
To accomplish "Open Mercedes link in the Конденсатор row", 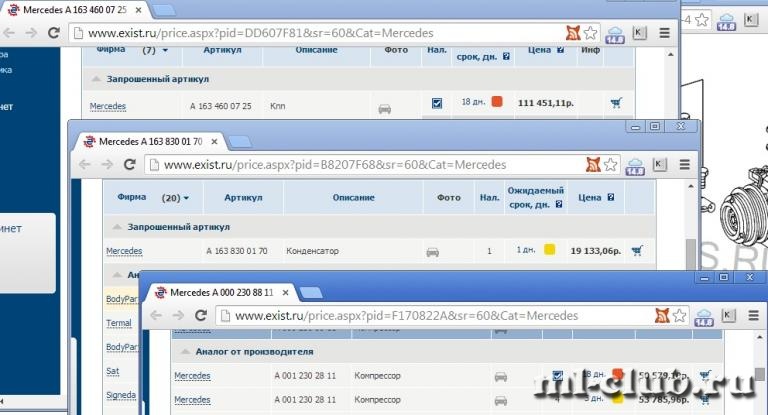I will [124, 251].
